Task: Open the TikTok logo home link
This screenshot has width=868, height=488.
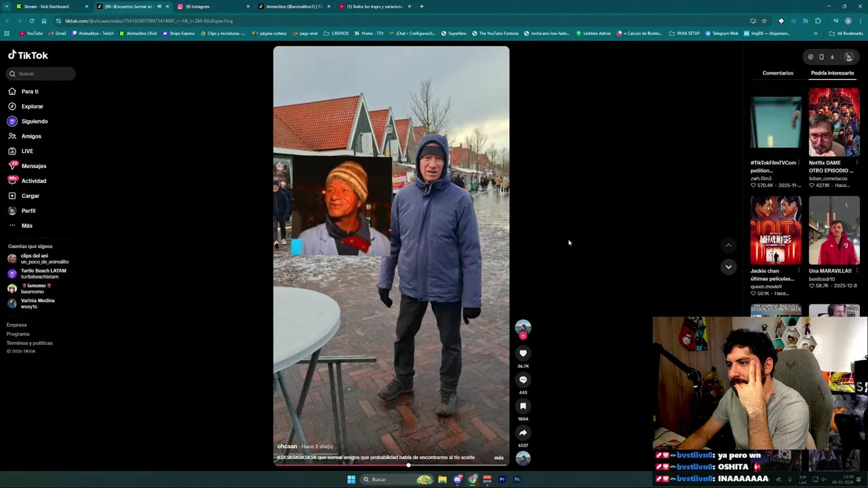Action: (x=28, y=55)
